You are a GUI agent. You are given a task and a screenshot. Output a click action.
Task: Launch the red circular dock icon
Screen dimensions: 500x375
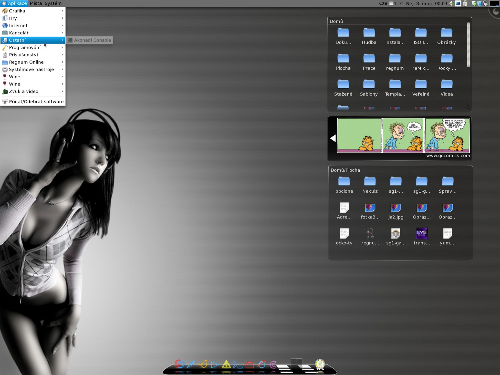coord(179,364)
